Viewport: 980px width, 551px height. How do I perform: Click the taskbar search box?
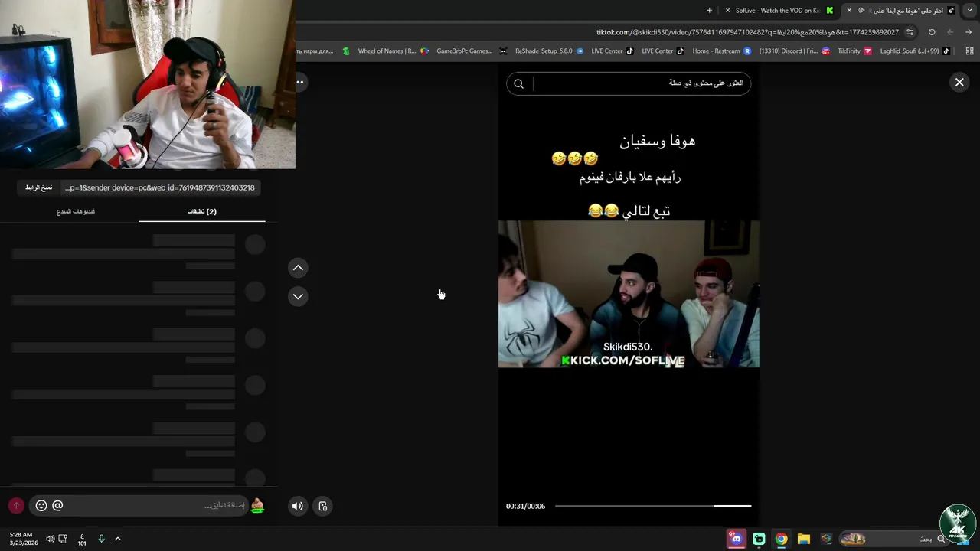[x=896, y=539]
